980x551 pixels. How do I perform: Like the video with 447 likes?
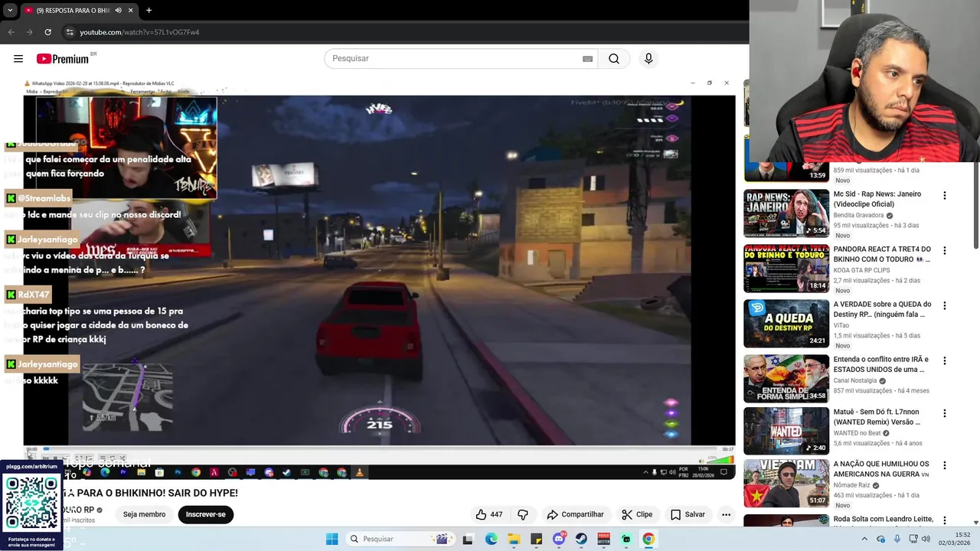pos(488,514)
